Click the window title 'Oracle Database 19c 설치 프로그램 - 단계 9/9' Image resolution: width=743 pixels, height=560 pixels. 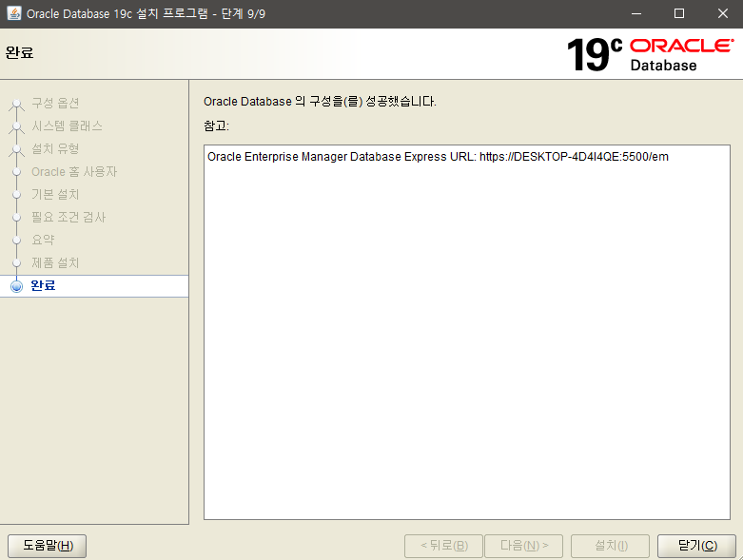point(146,13)
